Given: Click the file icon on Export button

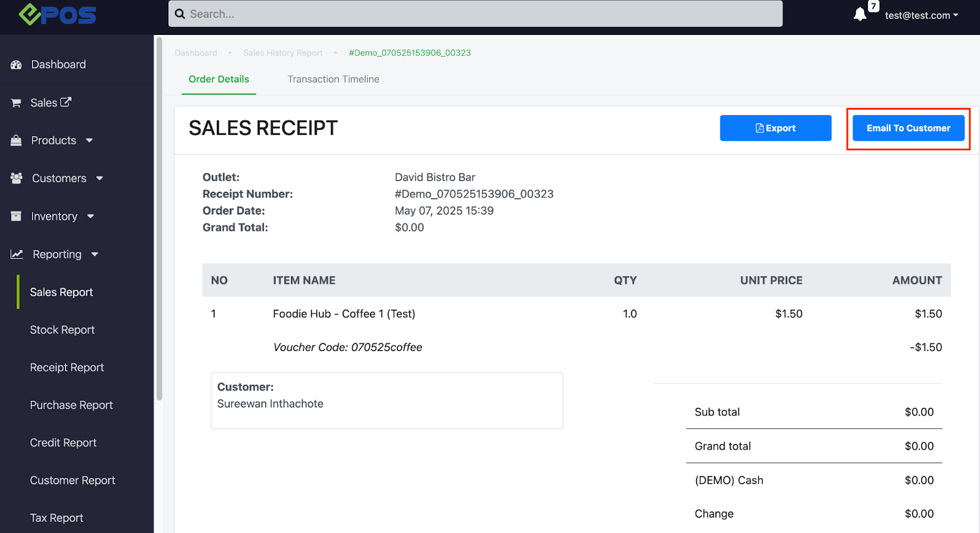Looking at the screenshot, I should tap(759, 128).
